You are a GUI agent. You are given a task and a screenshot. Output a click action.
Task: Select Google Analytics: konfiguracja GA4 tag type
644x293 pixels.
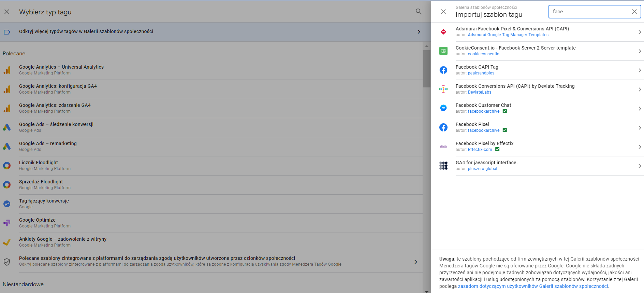pyautogui.click(x=58, y=86)
